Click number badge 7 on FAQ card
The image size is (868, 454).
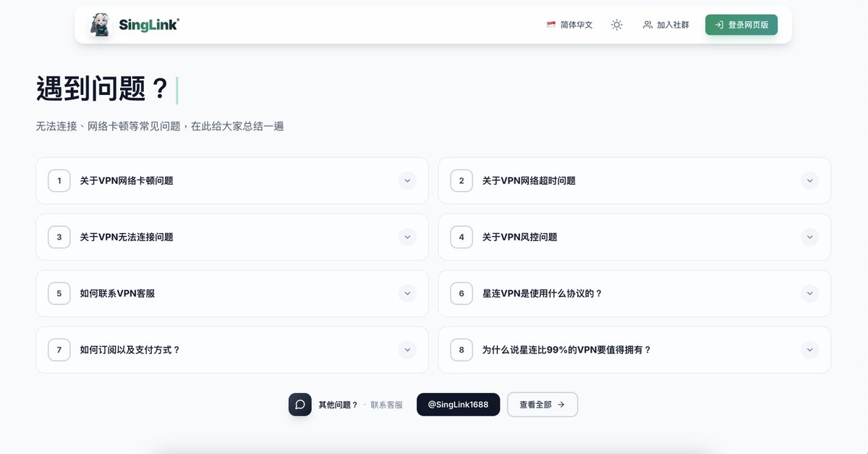point(59,350)
